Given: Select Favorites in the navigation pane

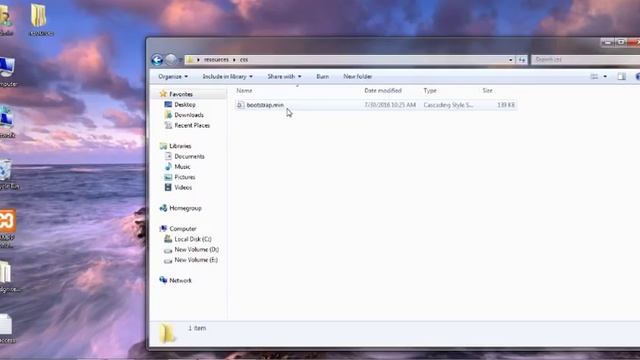Looking at the screenshot, I should (x=181, y=94).
